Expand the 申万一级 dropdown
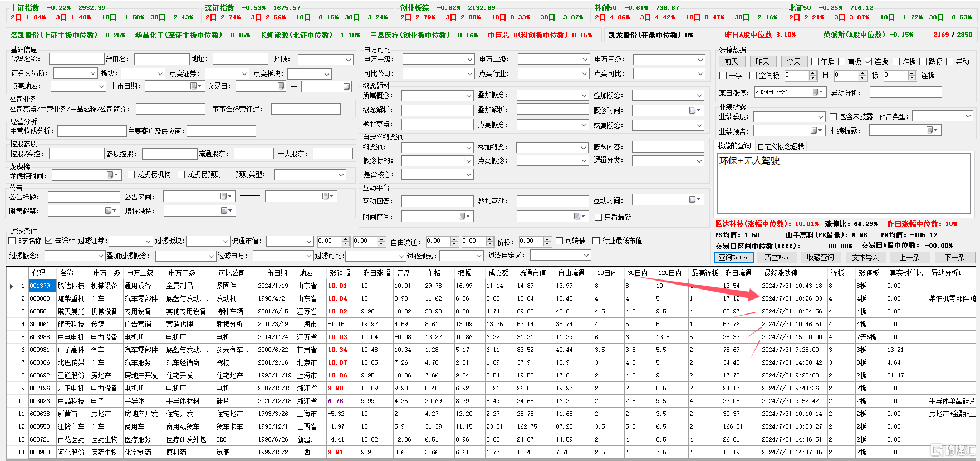 coord(470,59)
